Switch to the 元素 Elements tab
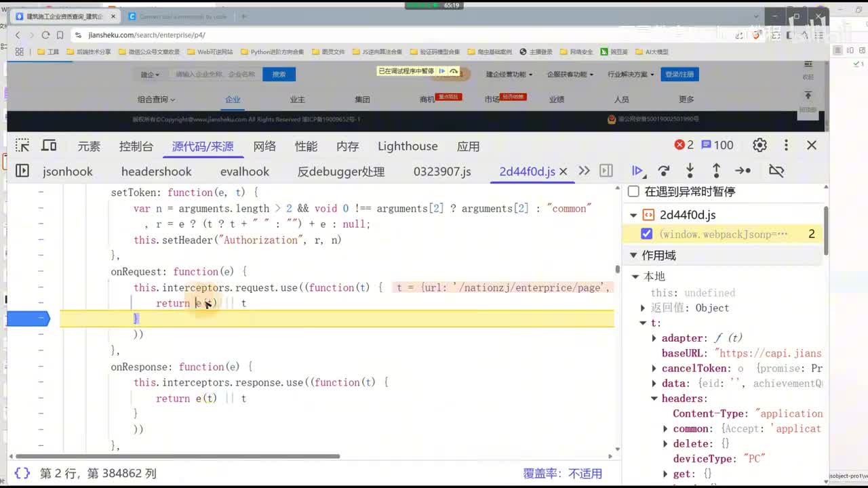The image size is (868, 488). 89,146
